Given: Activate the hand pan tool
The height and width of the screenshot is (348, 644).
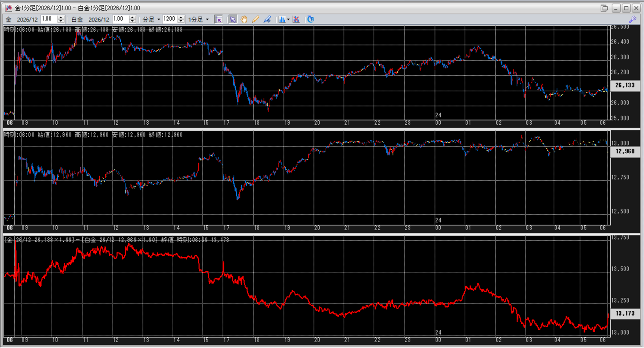Looking at the screenshot, I should 244,20.
